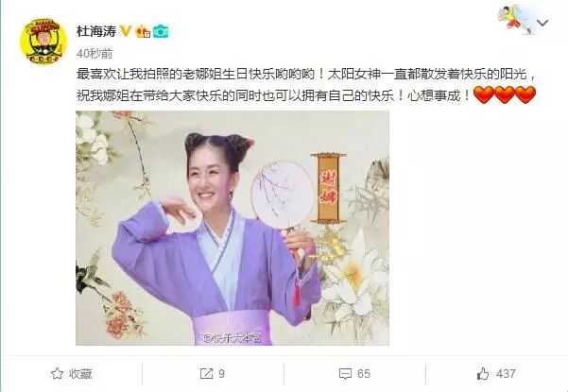568x392 pixels.
Task: Click the post text starting 最喜欢让我拍照
Action: tap(306, 85)
